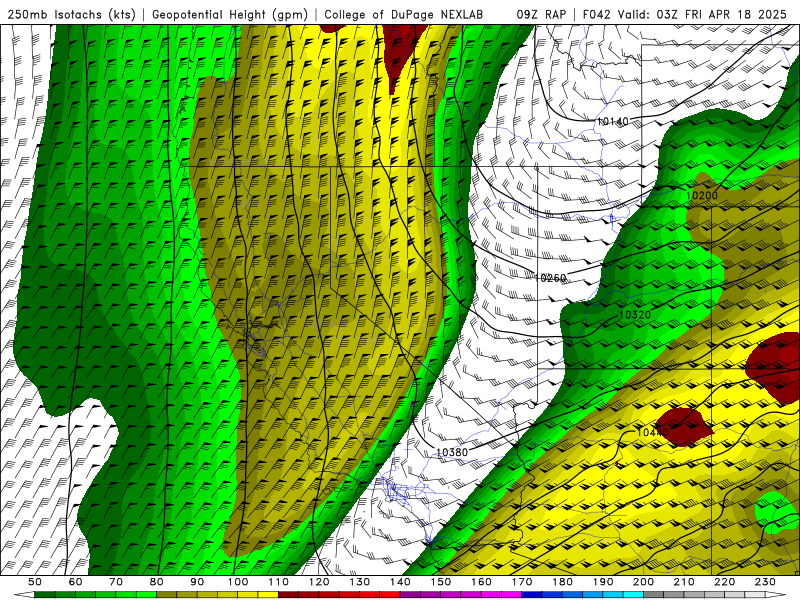Click the 100 value on the color scale
The height and width of the screenshot is (600, 800).
tap(238, 582)
